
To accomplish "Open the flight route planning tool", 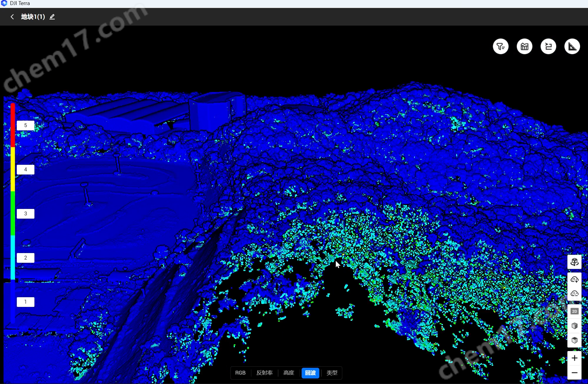I will click(548, 46).
